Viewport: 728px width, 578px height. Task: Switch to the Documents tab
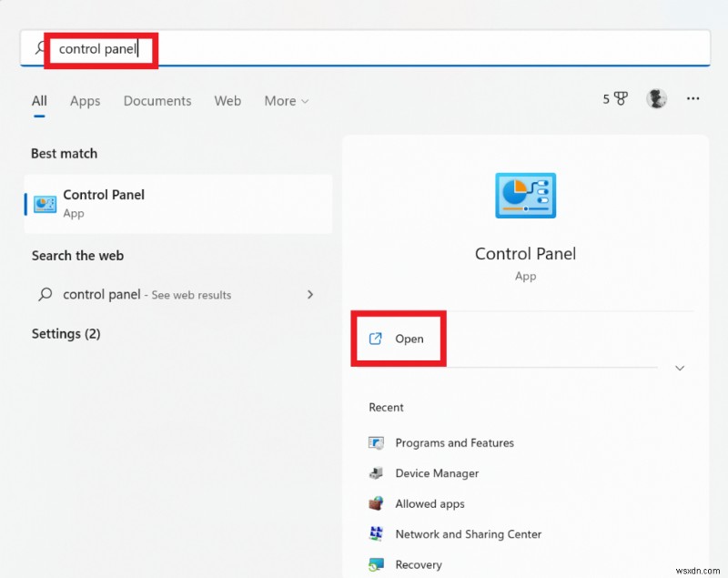tap(157, 101)
